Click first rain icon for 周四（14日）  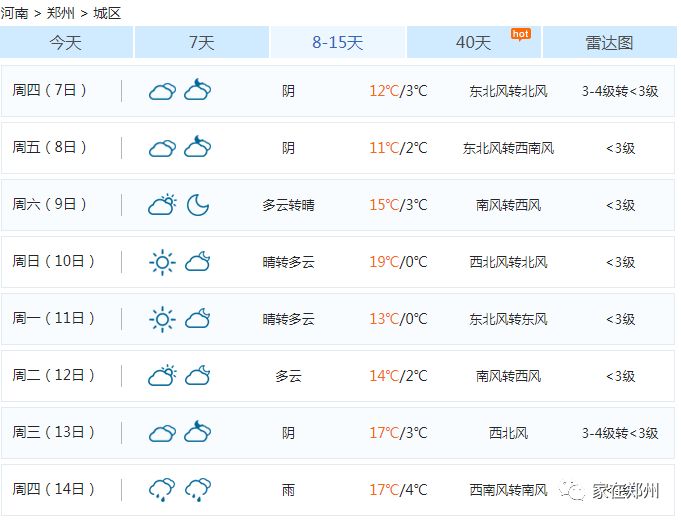(x=162, y=490)
